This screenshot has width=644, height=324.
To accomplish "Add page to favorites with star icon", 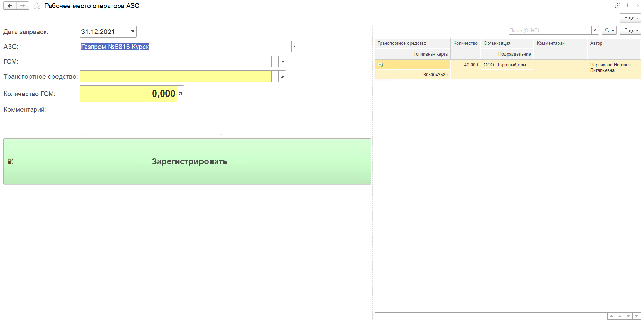I will pyautogui.click(x=37, y=6).
